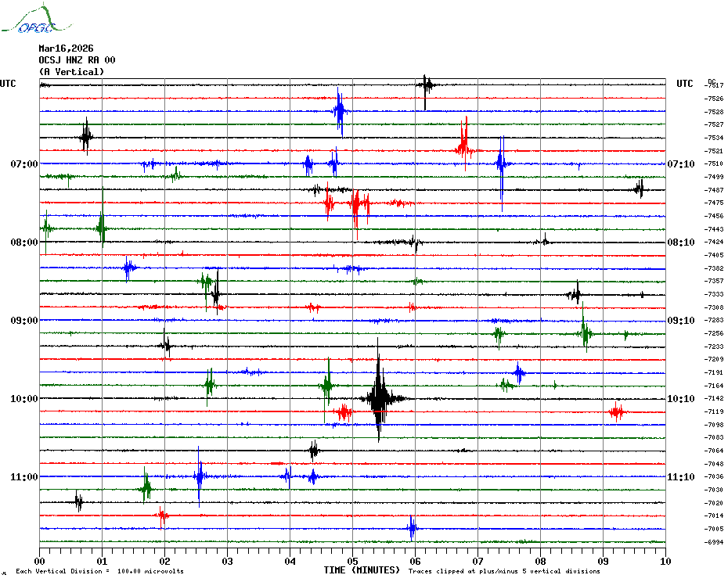The image size is (728, 582).
Task: Click the (A Vertical) channel label
Action: [x=71, y=72]
